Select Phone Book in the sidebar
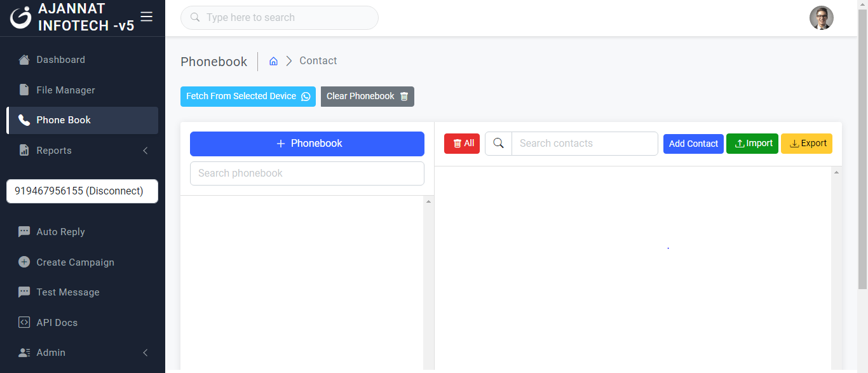Screen dimensions: 868x373 64,120
